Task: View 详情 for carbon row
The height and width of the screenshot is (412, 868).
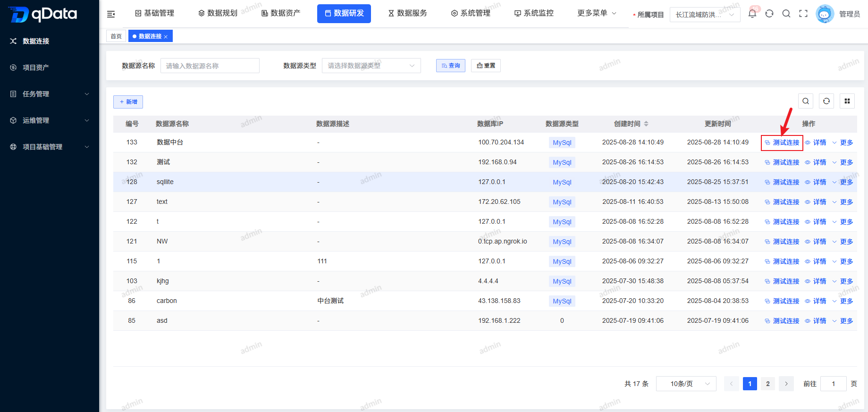Action: click(816, 301)
